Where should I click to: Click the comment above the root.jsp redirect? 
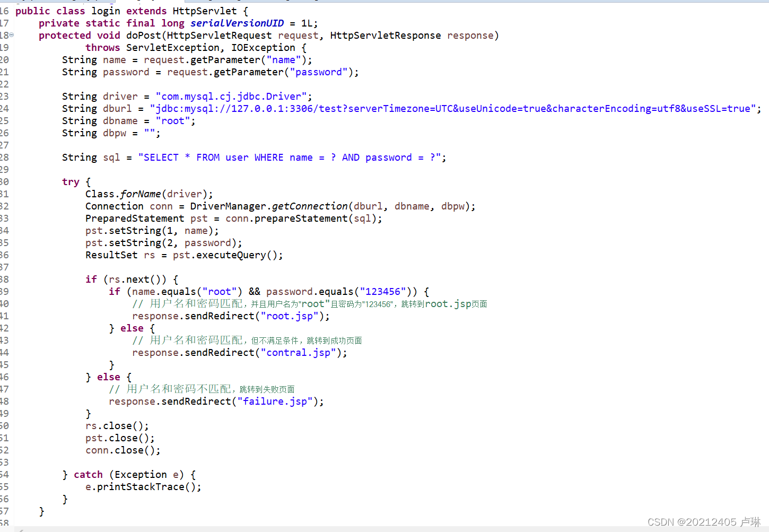pyautogui.click(x=310, y=304)
